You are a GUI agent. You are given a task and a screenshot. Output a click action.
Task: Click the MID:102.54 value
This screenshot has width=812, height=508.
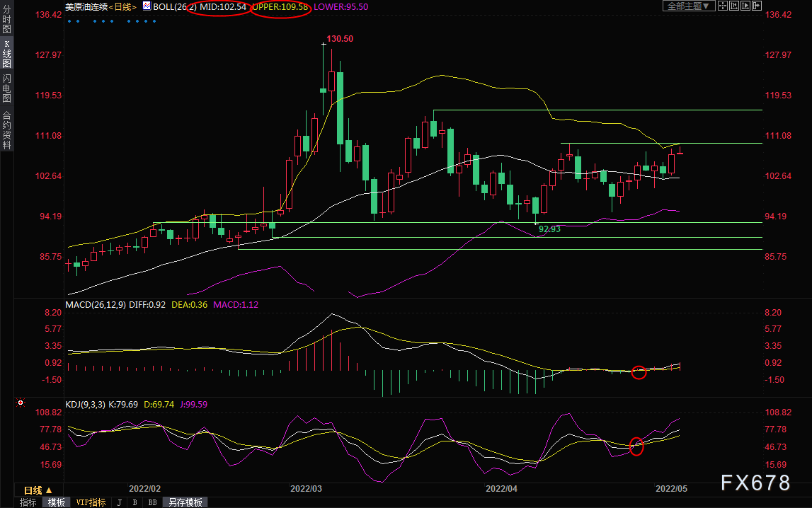[x=223, y=7]
